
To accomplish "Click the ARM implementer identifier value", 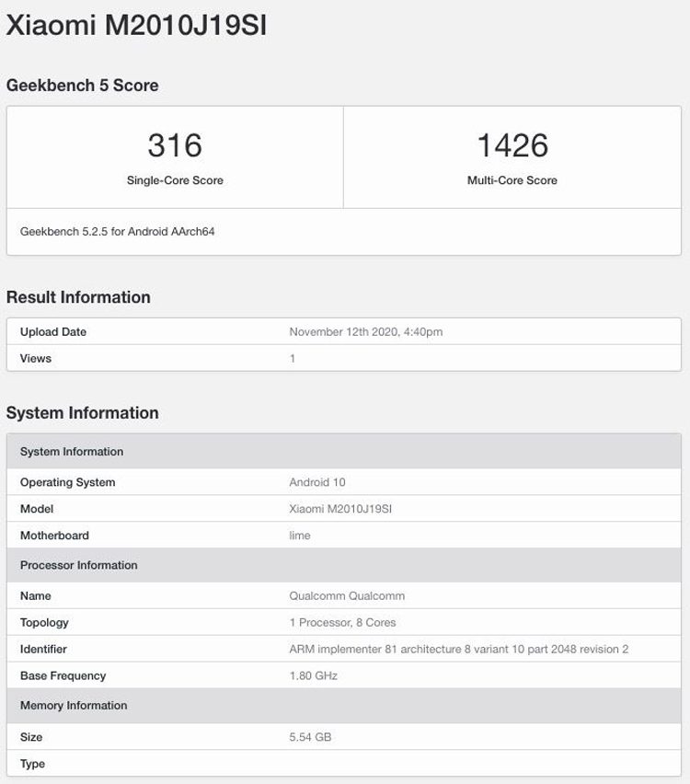I will pos(459,649).
